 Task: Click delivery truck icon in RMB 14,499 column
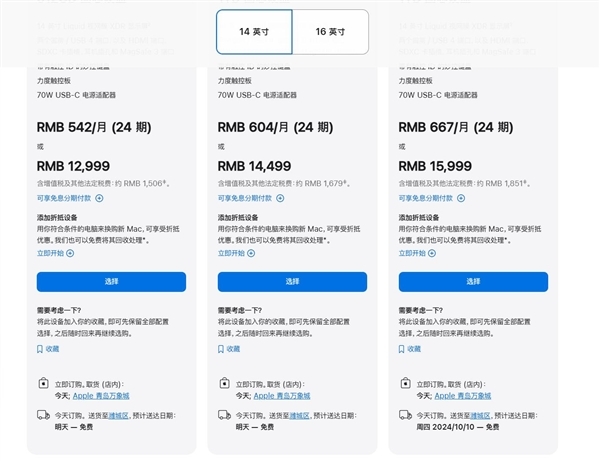point(224,414)
